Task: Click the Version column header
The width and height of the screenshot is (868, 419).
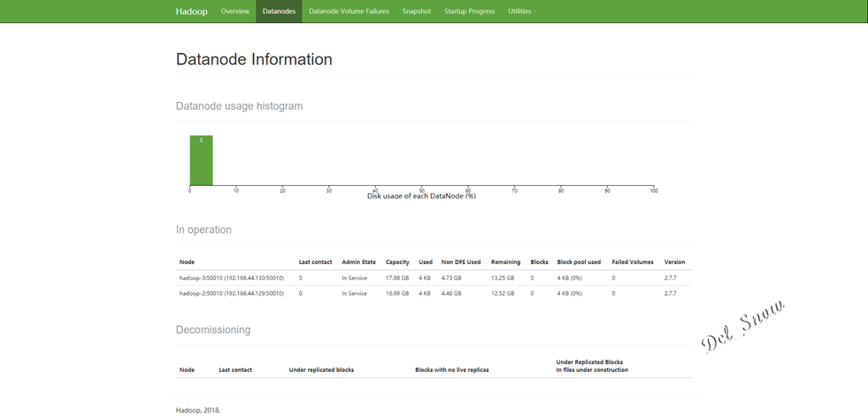Action: pyautogui.click(x=674, y=262)
